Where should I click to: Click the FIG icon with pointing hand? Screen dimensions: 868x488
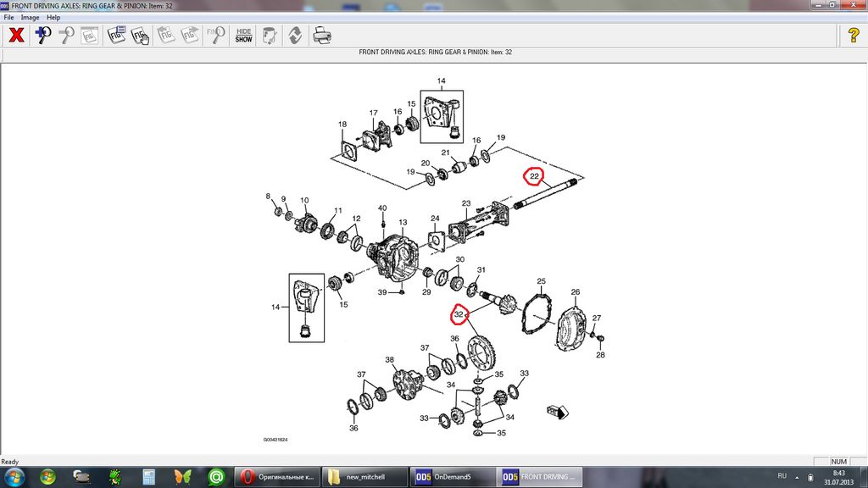[142, 36]
